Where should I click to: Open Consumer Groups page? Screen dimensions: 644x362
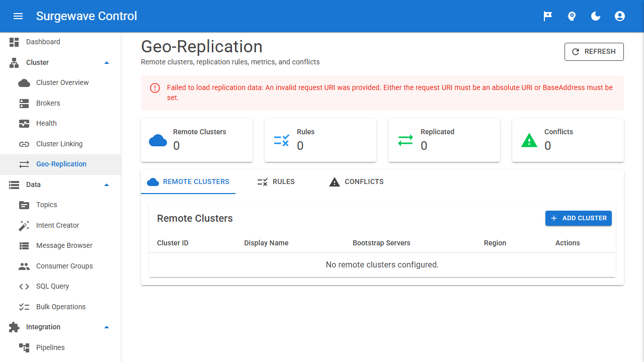pos(60,266)
